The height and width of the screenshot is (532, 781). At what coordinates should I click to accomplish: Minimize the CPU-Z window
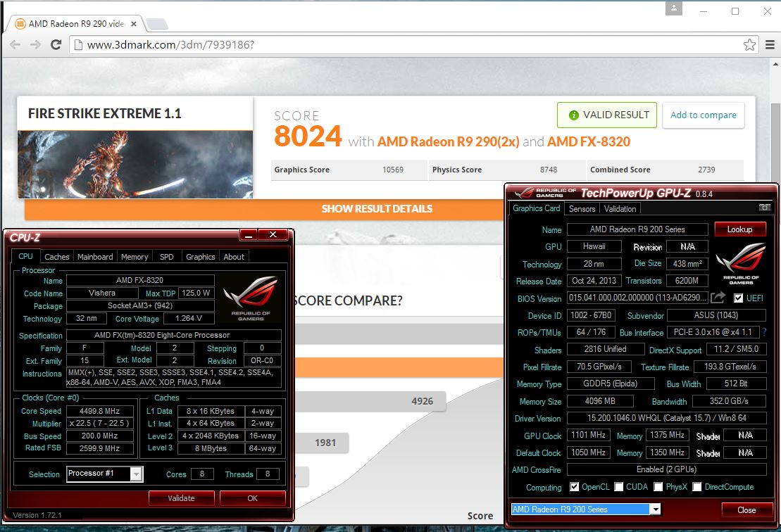(x=249, y=234)
